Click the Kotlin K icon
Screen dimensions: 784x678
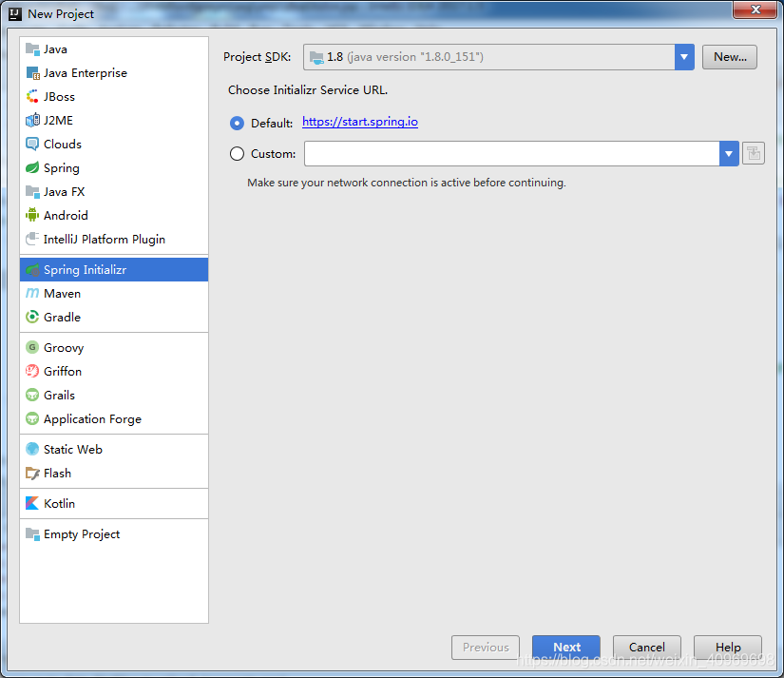[32, 503]
